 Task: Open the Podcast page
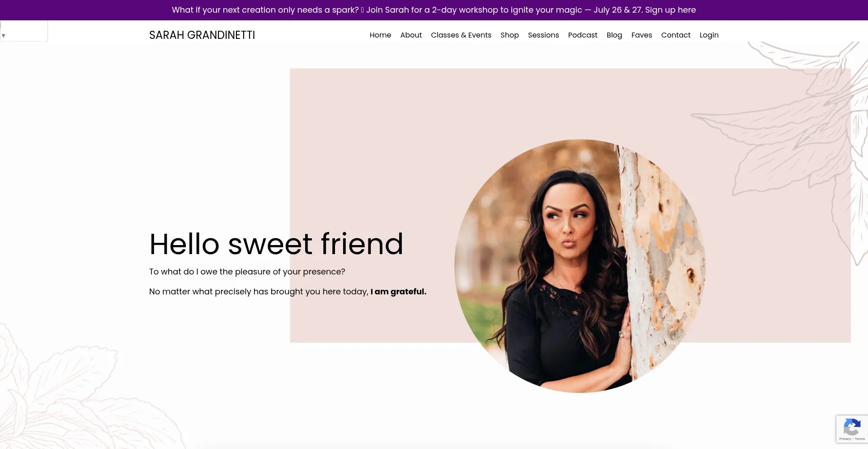[x=583, y=35]
